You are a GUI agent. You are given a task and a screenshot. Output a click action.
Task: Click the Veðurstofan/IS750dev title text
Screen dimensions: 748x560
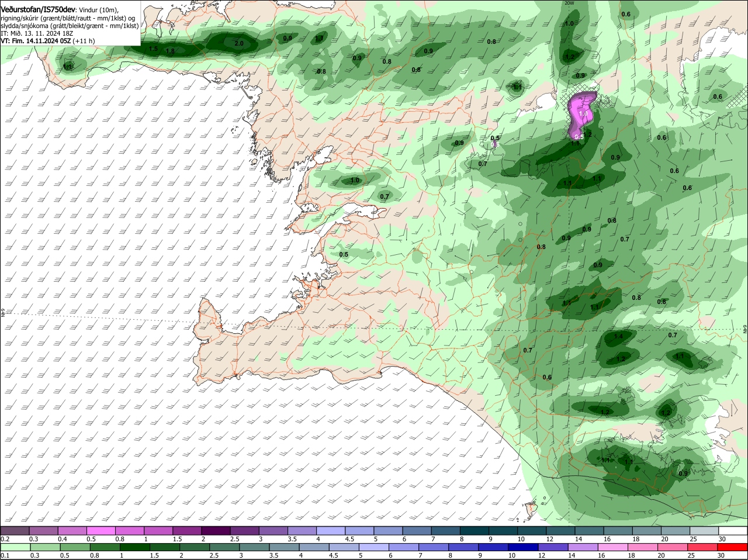38,9
